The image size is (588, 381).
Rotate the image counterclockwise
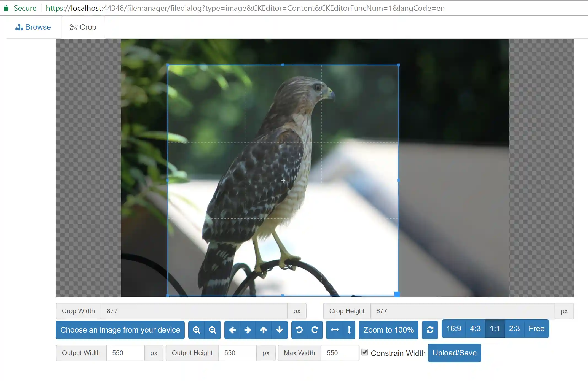(x=299, y=330)
